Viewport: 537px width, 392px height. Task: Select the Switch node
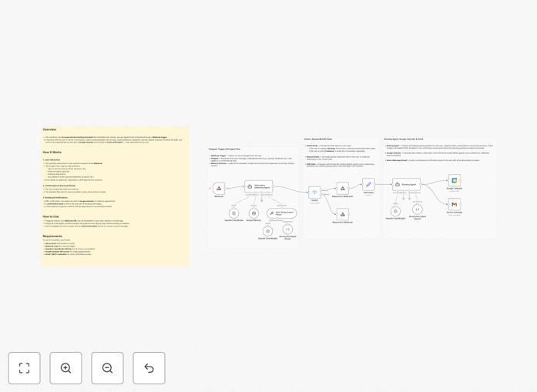pyautogui.click(x=314, y=193)
